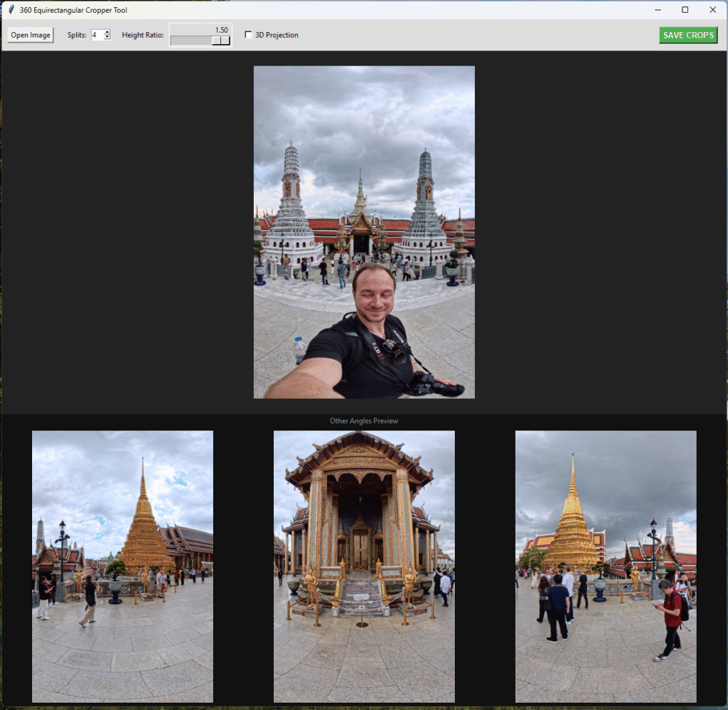
Task: Close the Cropper Tool window
Action: pyautogui.click(x=712, y=10)
